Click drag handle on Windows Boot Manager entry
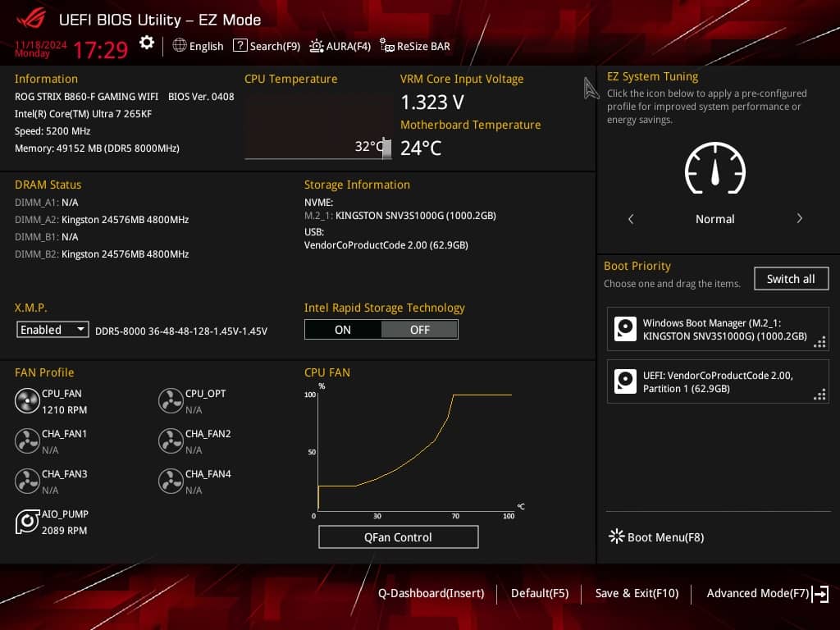 [x=819, y=342]
